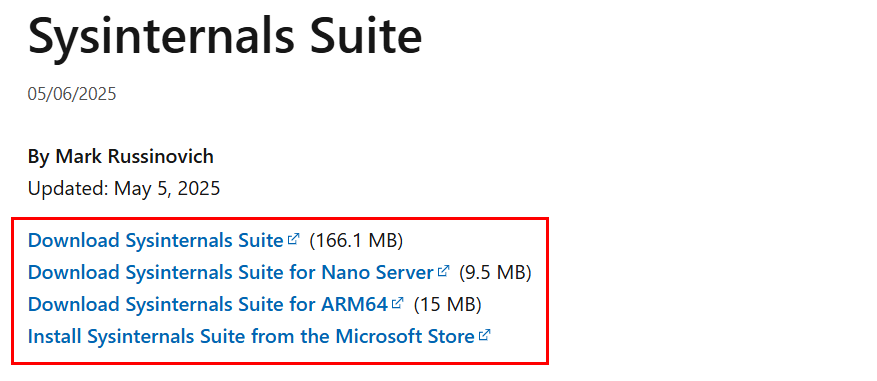Click external-link icon beside Nano Server link
The width and height of the screenshot is (877, 381).
coord(444,271)
